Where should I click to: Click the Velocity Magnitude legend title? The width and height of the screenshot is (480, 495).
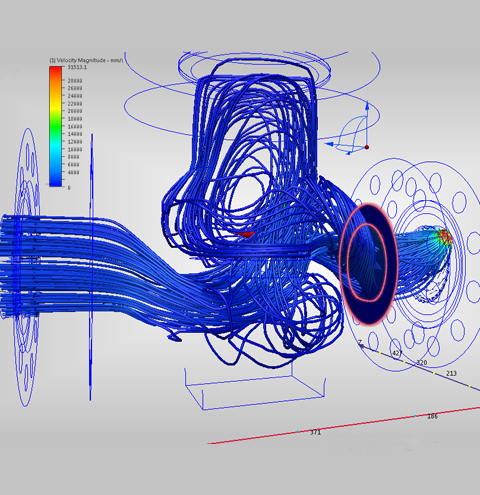86,60
